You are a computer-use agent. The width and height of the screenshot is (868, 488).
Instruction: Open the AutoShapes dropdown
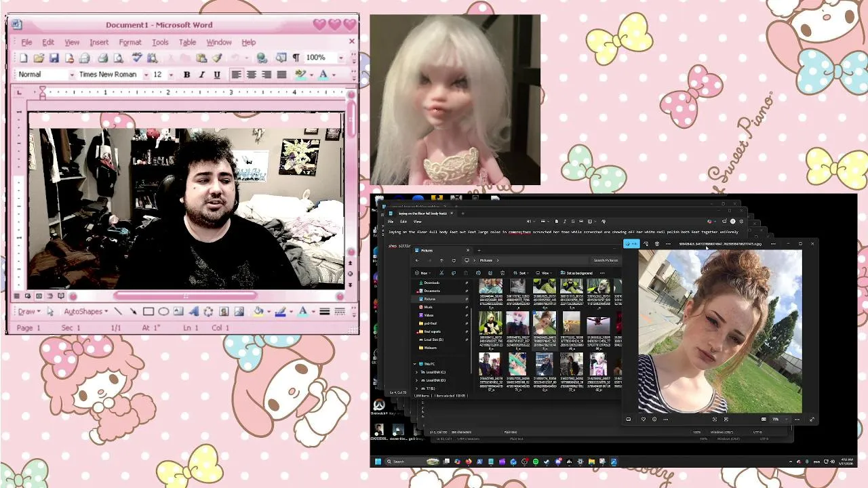pos(85,312)
